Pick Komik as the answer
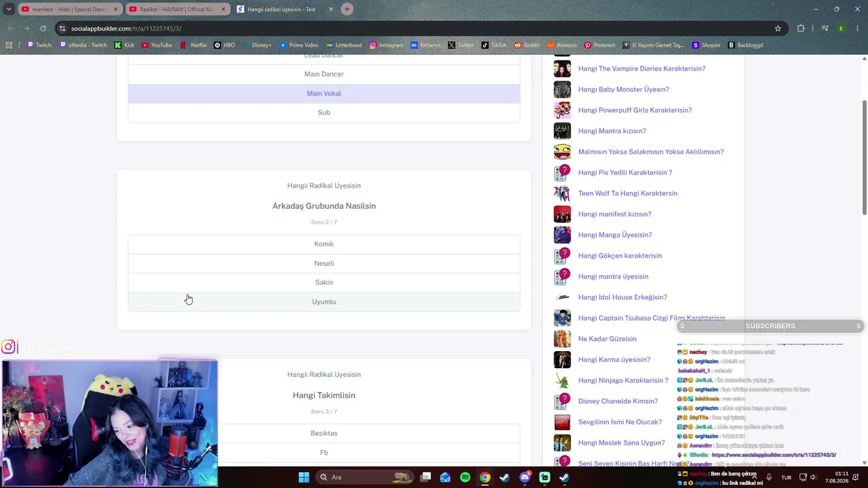Image resolution: width=868 pixels, height=488 pixels. 324,244
